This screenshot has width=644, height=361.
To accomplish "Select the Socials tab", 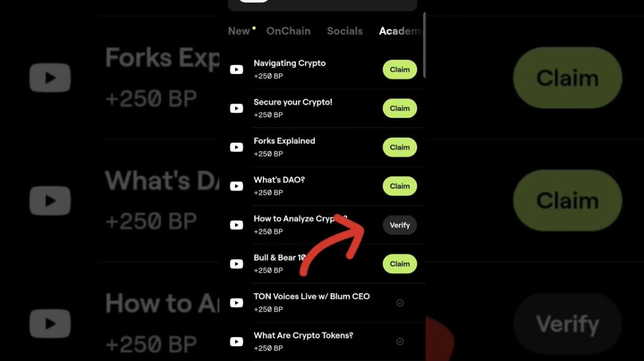I will point(345,31).
